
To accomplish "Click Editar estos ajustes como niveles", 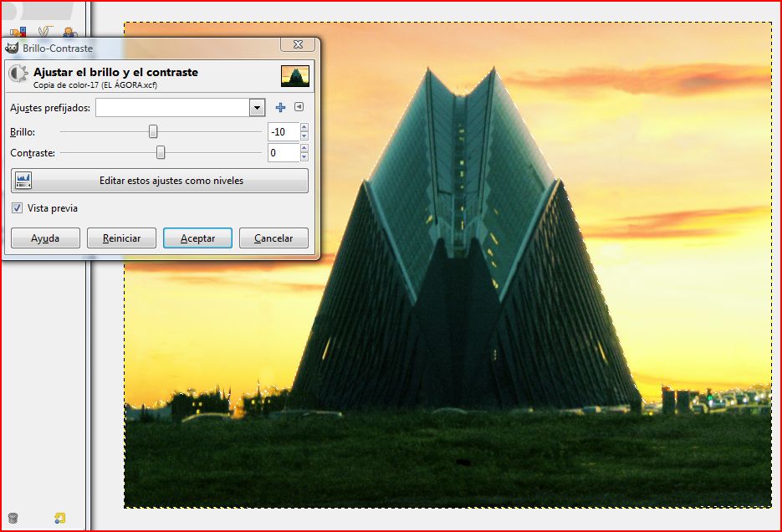I will click(160, 181).
